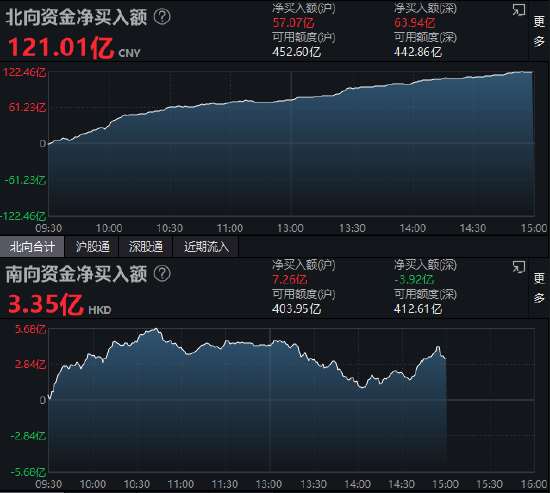The width and height of the screenshot is (550, 493).
Task: Click northbound chart area line near 13:00
Action: (x=291, y=100)
